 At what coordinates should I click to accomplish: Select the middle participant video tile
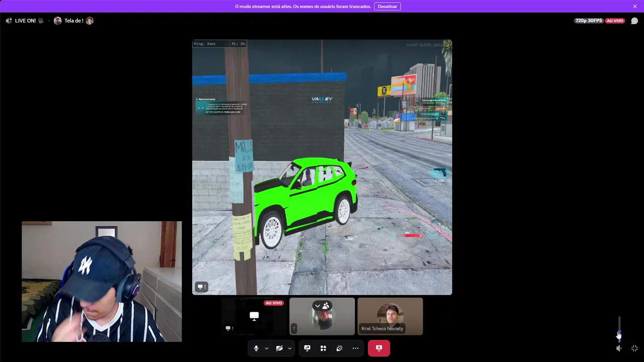pyautogui.click(x=322, y=316)
